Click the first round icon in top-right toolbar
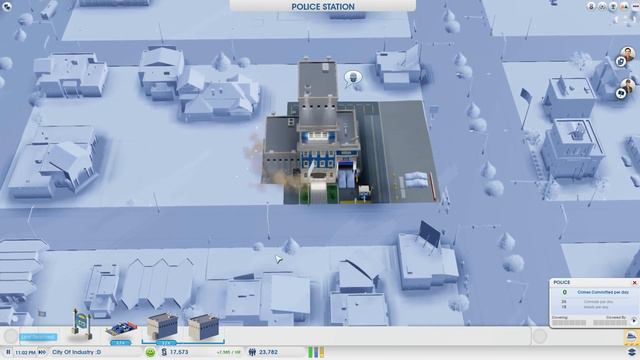 click(591, 7)
